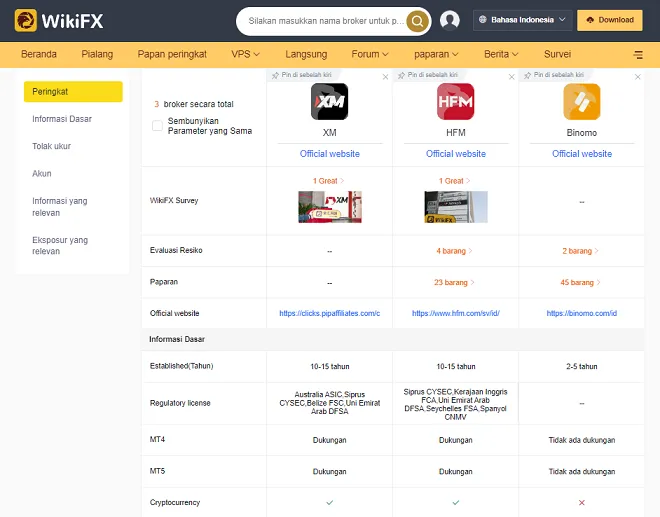Viewport: 660px width, 517px height.
Task: Open the HFM survey photo thumbnail
Action: pyautogui.click(x=456, y=207)
